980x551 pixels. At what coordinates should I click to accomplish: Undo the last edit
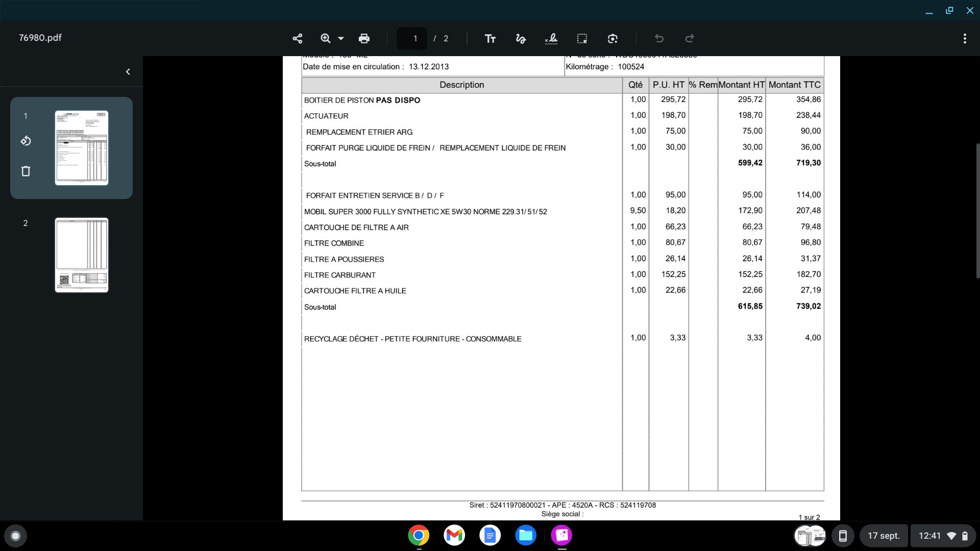pos(659,38)
